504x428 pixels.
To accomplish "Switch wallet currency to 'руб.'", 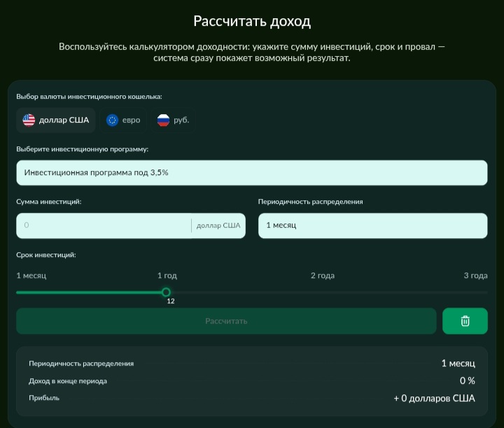I will pyautogui.click(x=174, y=120).
